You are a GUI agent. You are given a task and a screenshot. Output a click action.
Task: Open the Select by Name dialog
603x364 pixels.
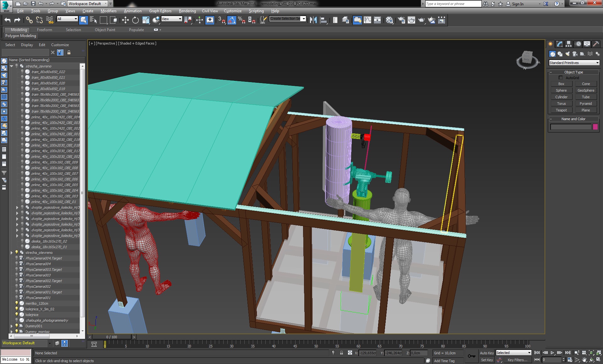pos(93,20)
